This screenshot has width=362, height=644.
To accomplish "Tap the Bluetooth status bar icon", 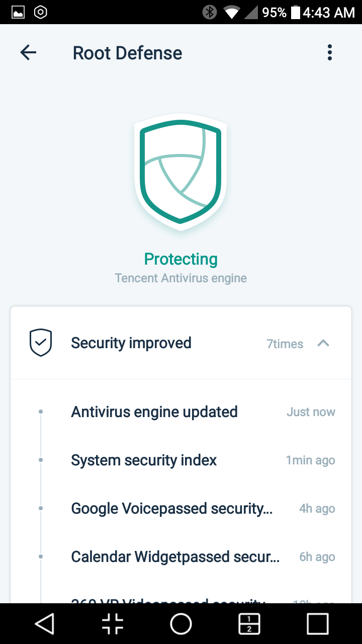I will point(210,12).
